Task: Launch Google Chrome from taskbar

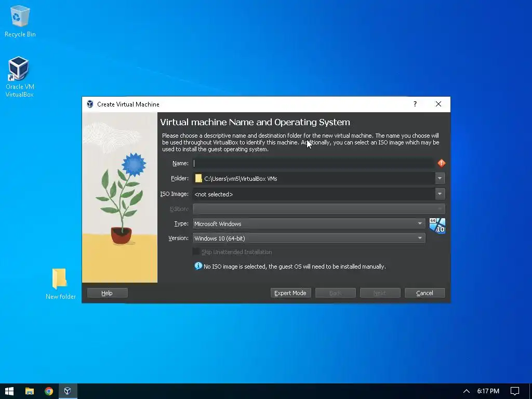Action: [49, 391]
